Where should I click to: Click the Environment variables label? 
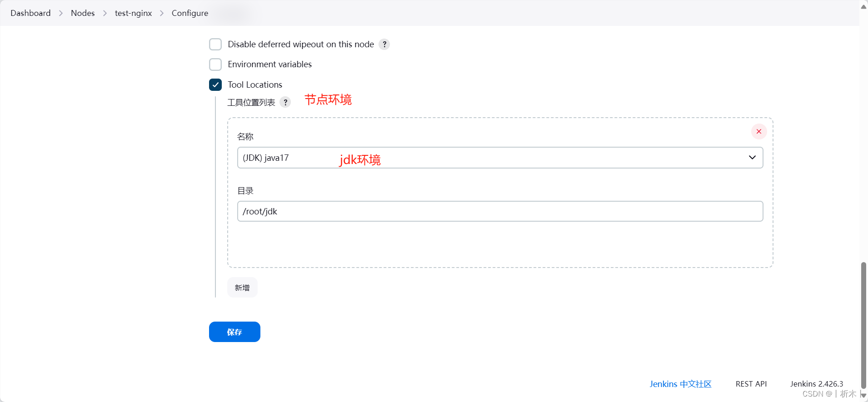tap(270, 65)
